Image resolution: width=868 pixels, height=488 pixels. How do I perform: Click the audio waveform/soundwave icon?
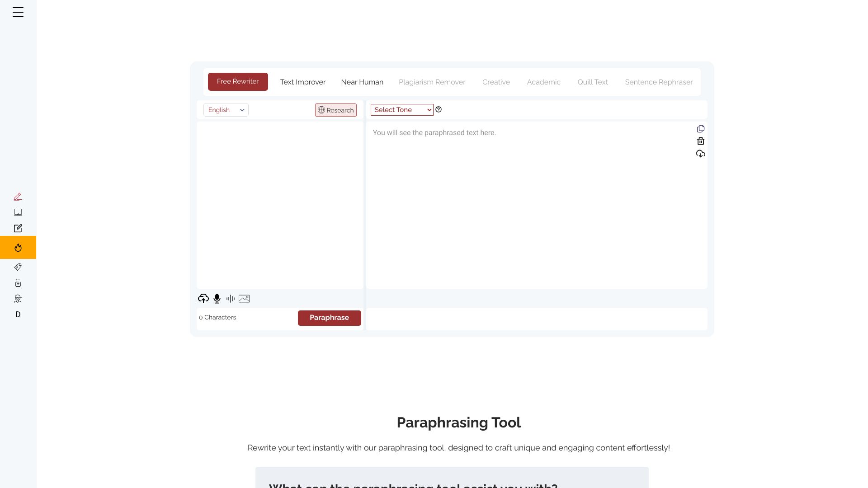[x=230, y=298]
